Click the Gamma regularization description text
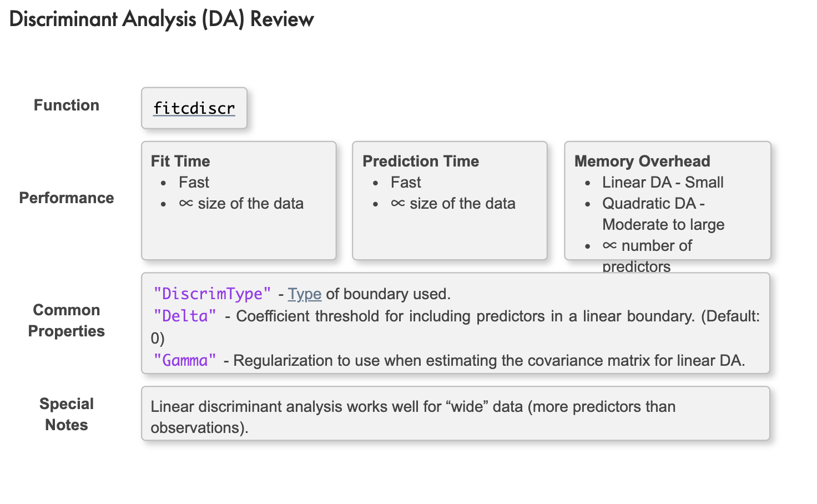The width and height of the screenshot is (817, 504). pyautogui.click(x=489, y=360)
